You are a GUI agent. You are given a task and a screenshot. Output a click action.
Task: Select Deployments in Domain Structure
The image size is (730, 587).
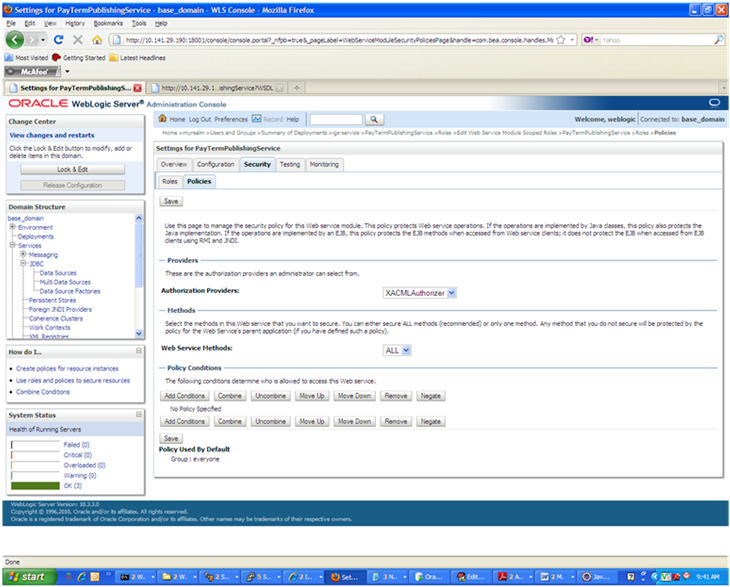click(x=36, y=236)
